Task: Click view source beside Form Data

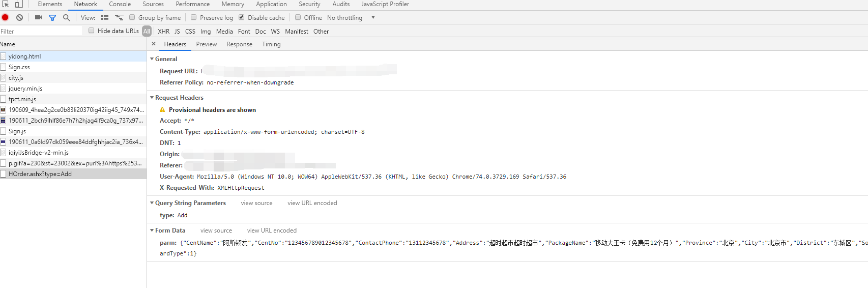Action: (x=216, y=231)
